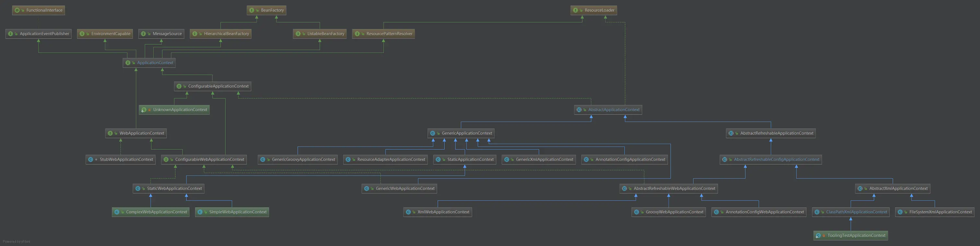Image resolution: width=980 pixels, height=246 pixels.
Task: Select the ConfigurableApplicationContext node
Action: click(x=213, y=86)
